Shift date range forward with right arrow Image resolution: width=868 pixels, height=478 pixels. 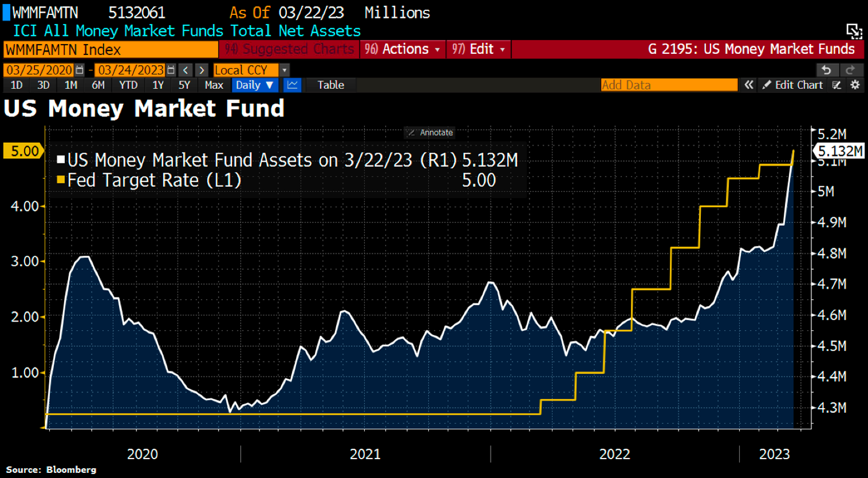click(202, 70)
